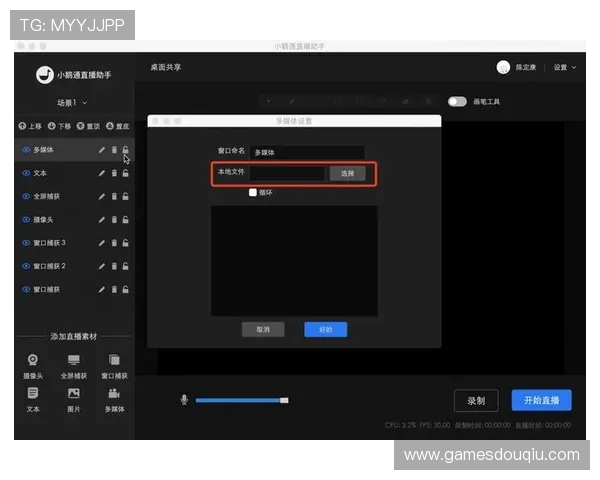This screenshot has height=480, width=600.
Task: Open the 场景1 scene dropdown
Action: (72, 103)
